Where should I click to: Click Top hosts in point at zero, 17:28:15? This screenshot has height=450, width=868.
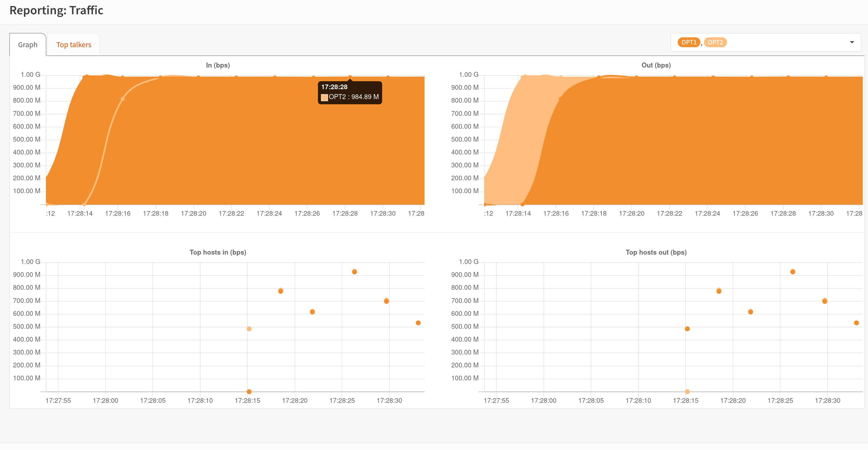(249, 392)
